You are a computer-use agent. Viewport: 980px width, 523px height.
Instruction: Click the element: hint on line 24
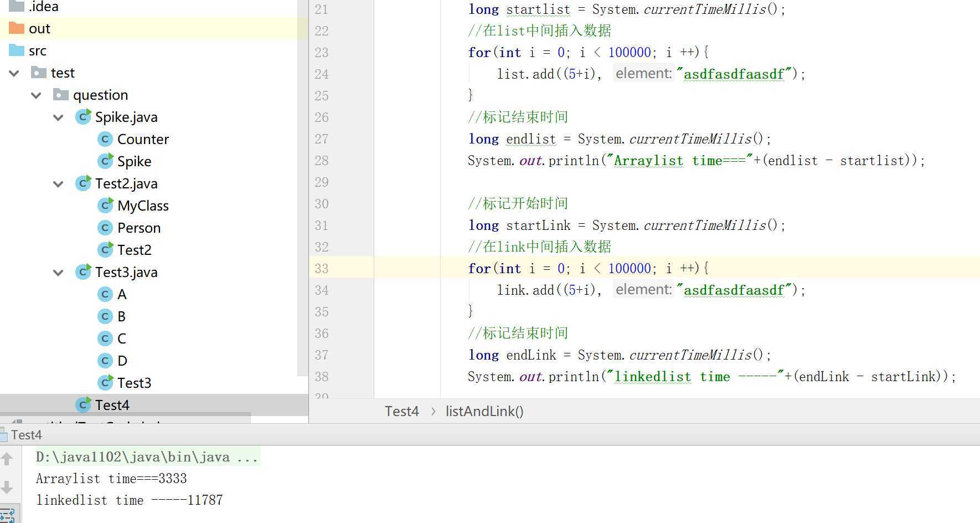[643, 73]
